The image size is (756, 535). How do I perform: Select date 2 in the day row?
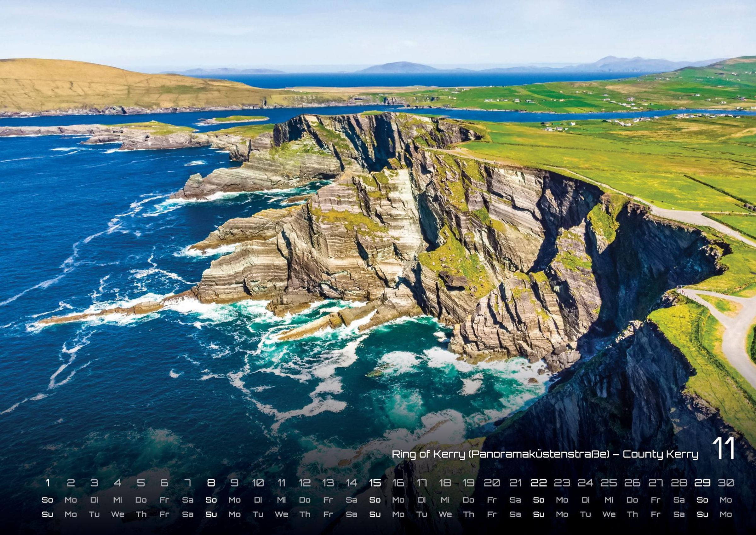pos(71,483)
